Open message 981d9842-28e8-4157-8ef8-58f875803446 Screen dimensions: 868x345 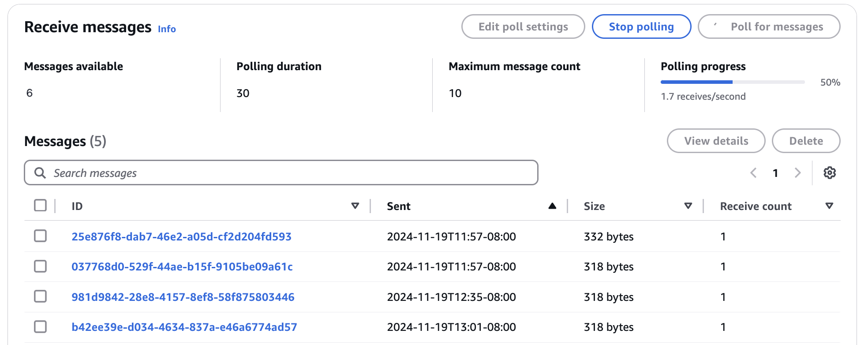[x=183, y=297]
